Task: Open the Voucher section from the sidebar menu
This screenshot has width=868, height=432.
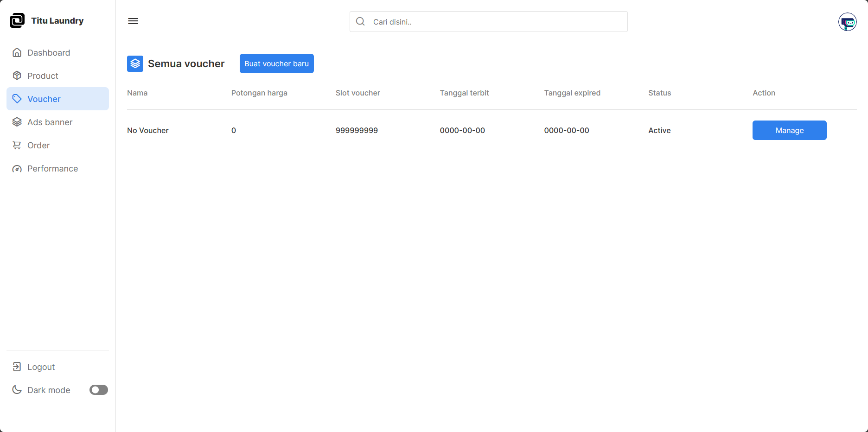Action: 44,99
